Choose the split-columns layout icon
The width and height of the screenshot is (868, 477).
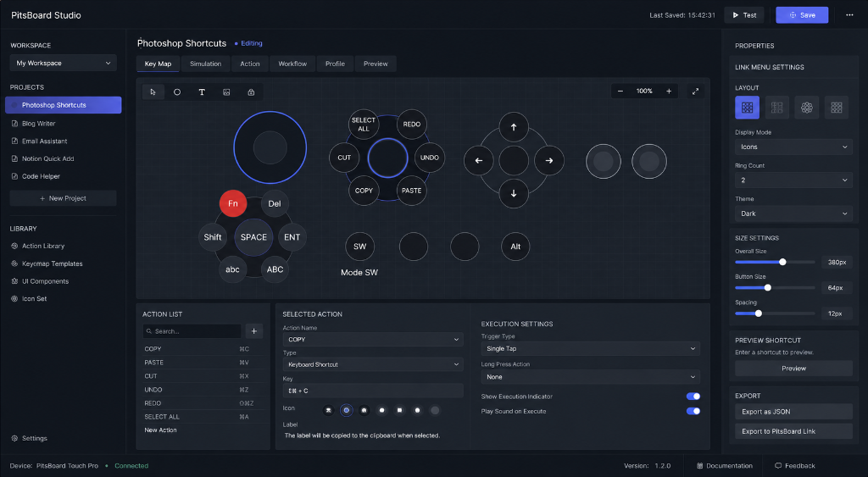click(776, 108)
